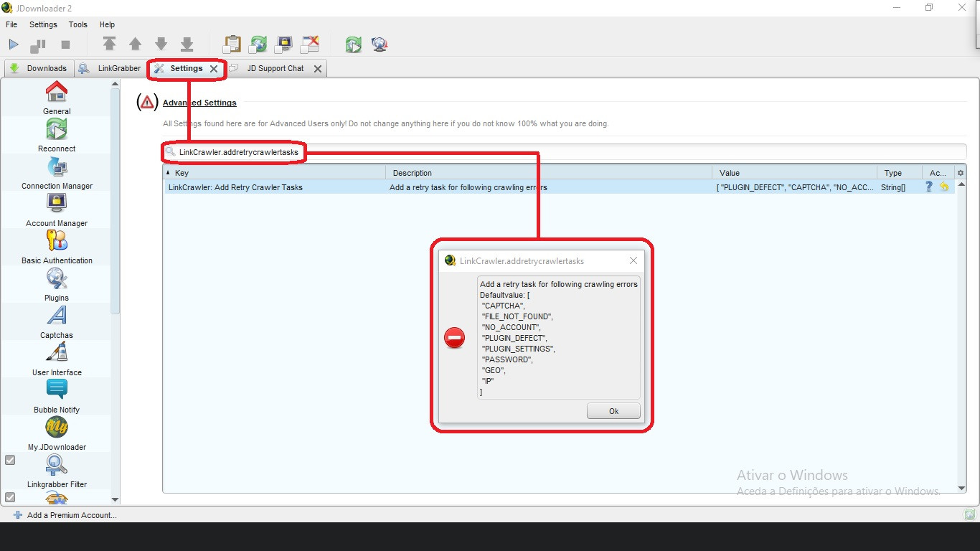Click the update check globe icon

pos(380,44)
